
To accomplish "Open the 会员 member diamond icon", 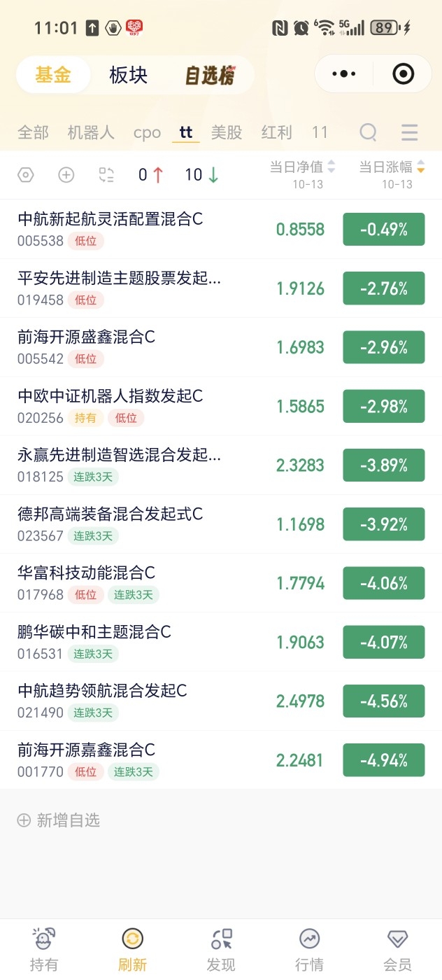I will 397,939.
